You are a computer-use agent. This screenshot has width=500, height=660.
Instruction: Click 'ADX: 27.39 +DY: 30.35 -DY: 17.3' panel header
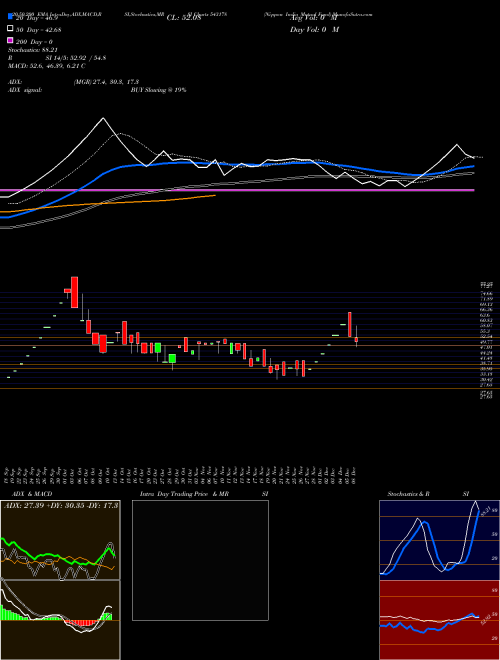point(61,506)
